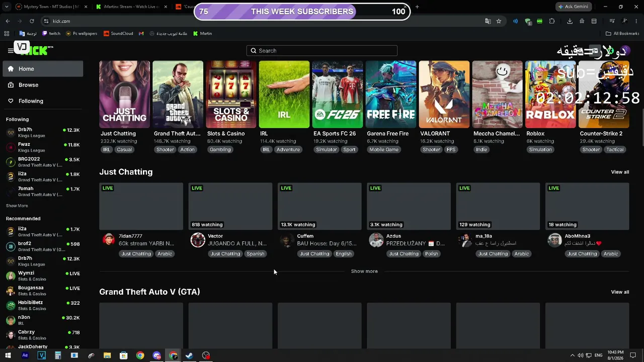Image resolution: width=644 pixels, height=362 pixels.
Task: Click the ENG language indicator in taskbar
Action: [599, 355]
